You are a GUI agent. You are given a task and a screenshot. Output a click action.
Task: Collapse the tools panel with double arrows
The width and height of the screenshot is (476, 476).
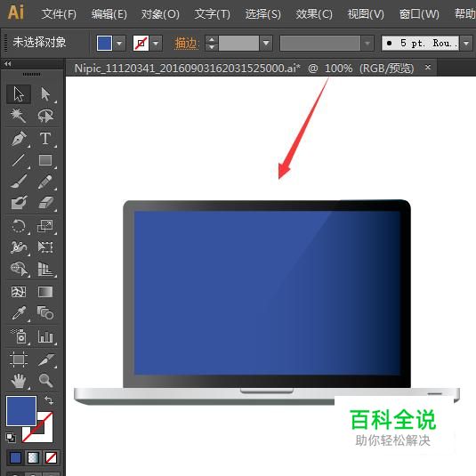click(x=8, y=64)
